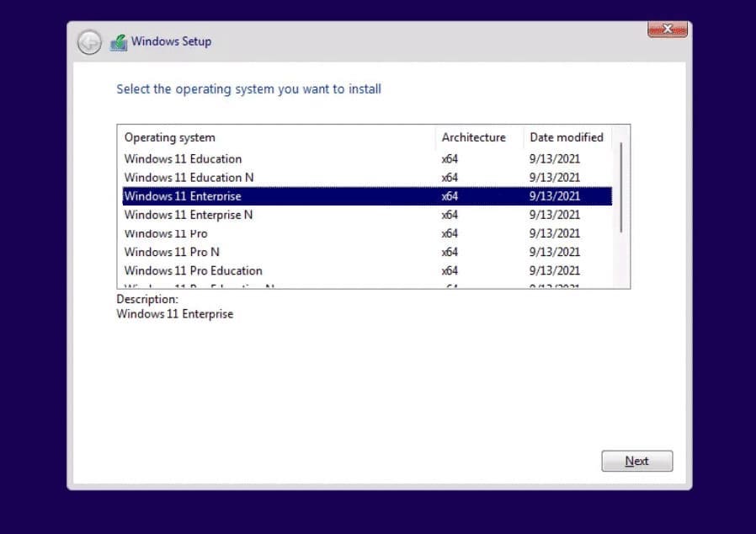Select Windows 11 Education from list
This screenshot has height=534, width=756.
(x=183, y=159)
